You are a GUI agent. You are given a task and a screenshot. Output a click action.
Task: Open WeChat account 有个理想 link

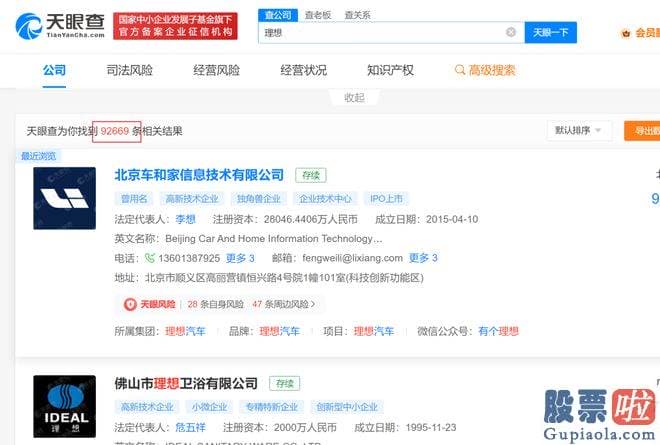point(498,331)
